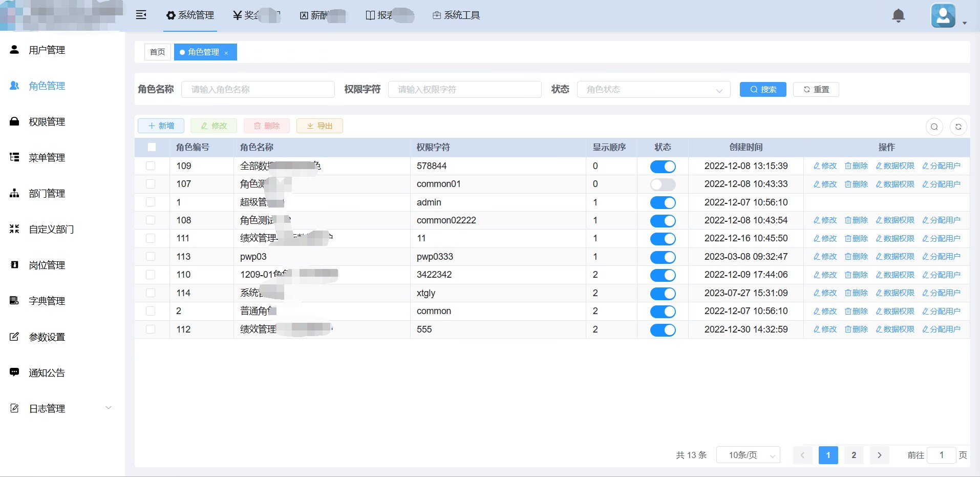The width and height of the screenshot is (980, 477).
Task: Open the 角色状态 status dropdown
Action: coord(653,90)
